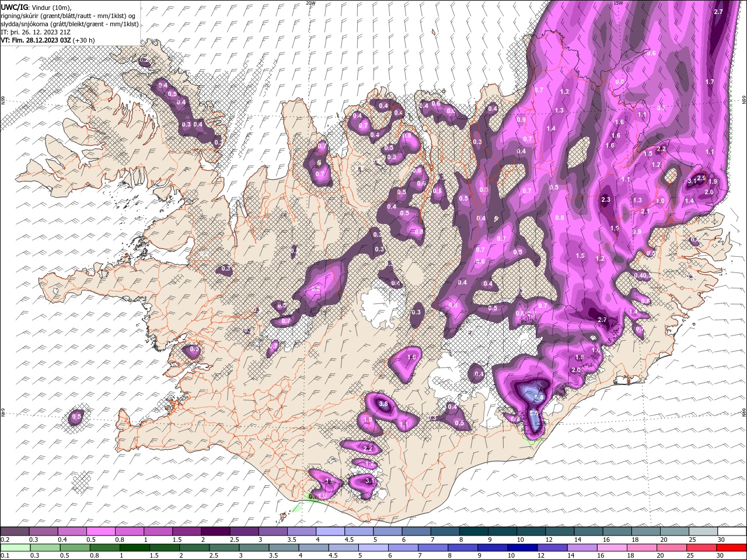Choose the white swatch labeled 30 in the upper legend

pos(731,531)
